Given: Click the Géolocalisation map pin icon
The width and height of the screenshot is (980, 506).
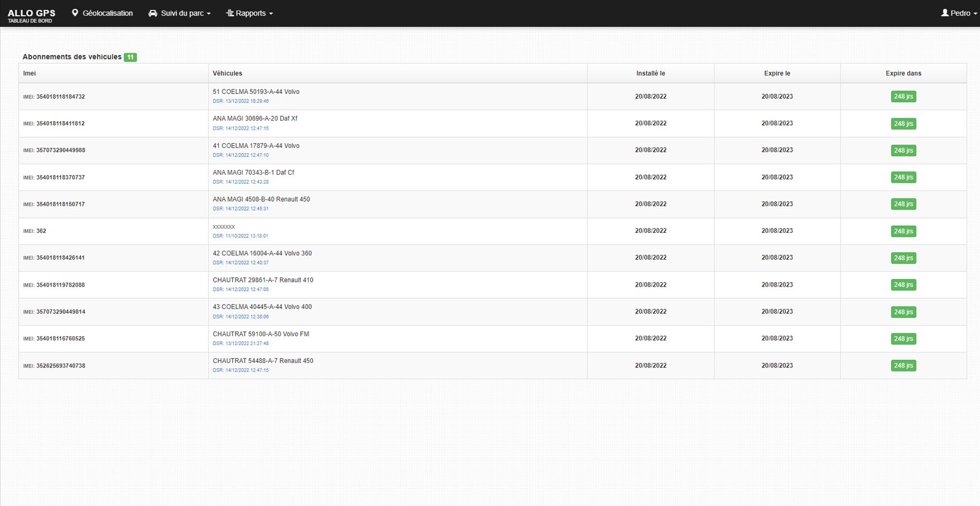Looking at the screenshot, I should (x=75, y=13).
